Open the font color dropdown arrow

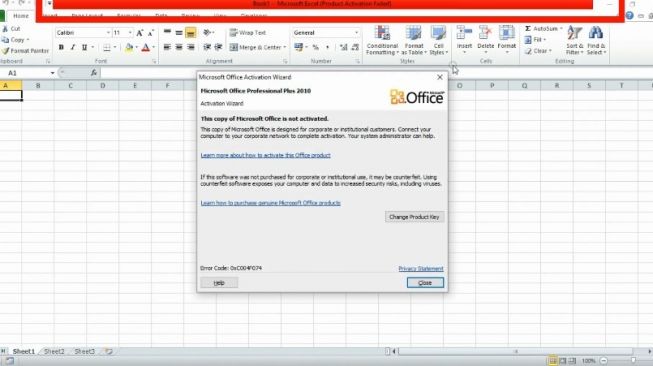[154, 47]
